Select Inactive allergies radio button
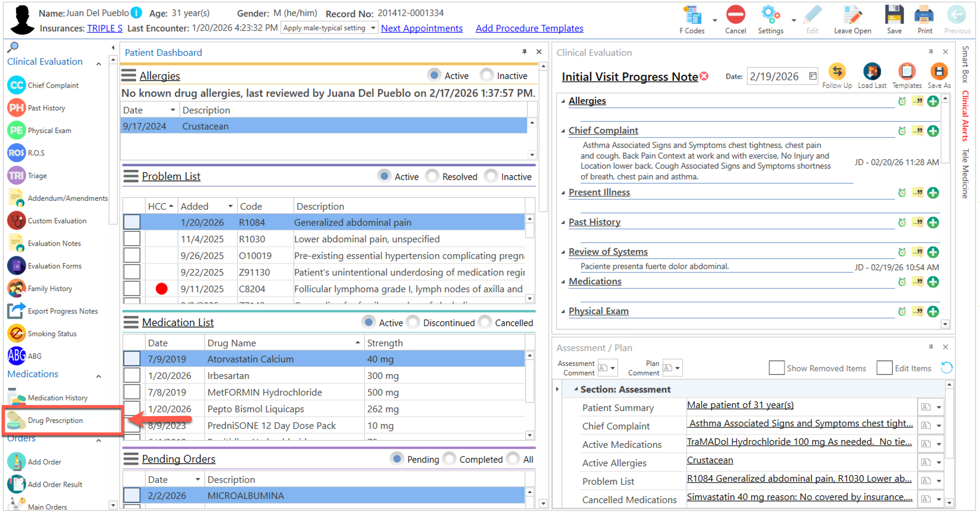980x512 pixels. 486,75
